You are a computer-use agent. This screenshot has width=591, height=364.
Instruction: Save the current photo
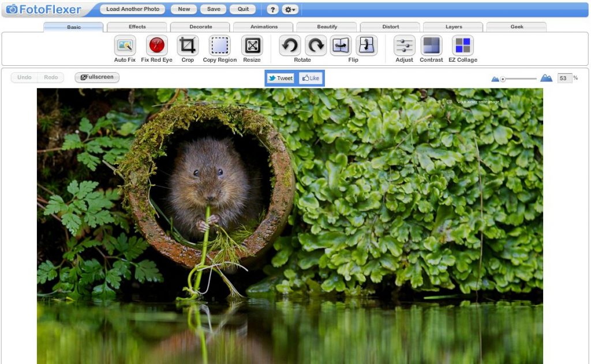(213, 9)
